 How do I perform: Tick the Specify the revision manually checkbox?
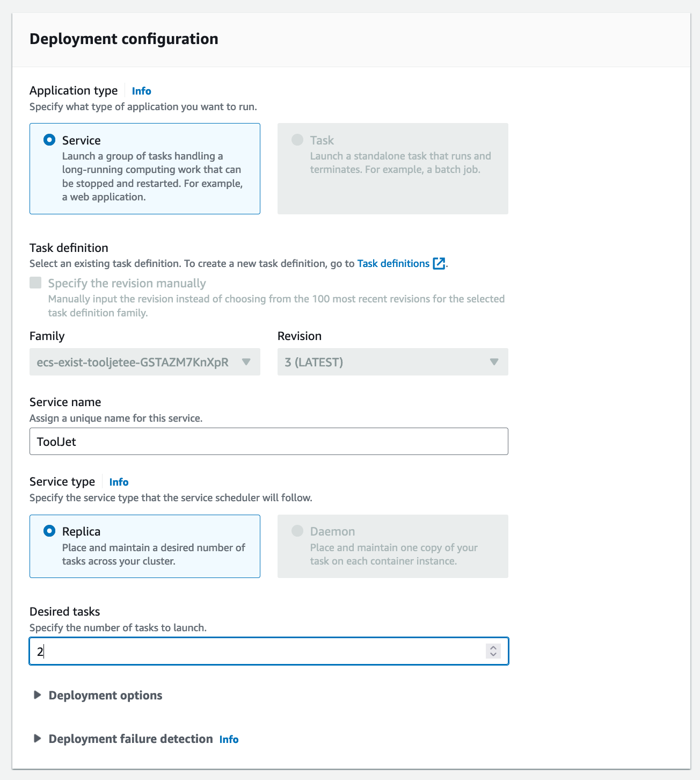pos(36,283)
